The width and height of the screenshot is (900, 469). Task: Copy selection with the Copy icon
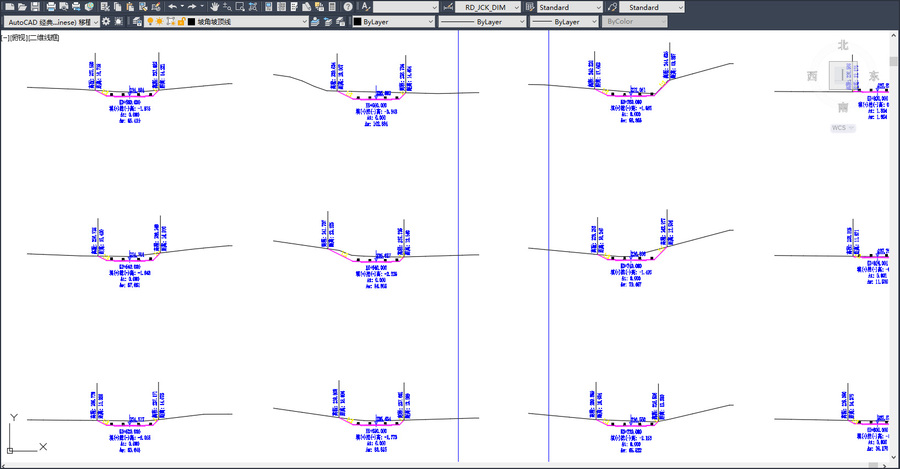(117, 7)
